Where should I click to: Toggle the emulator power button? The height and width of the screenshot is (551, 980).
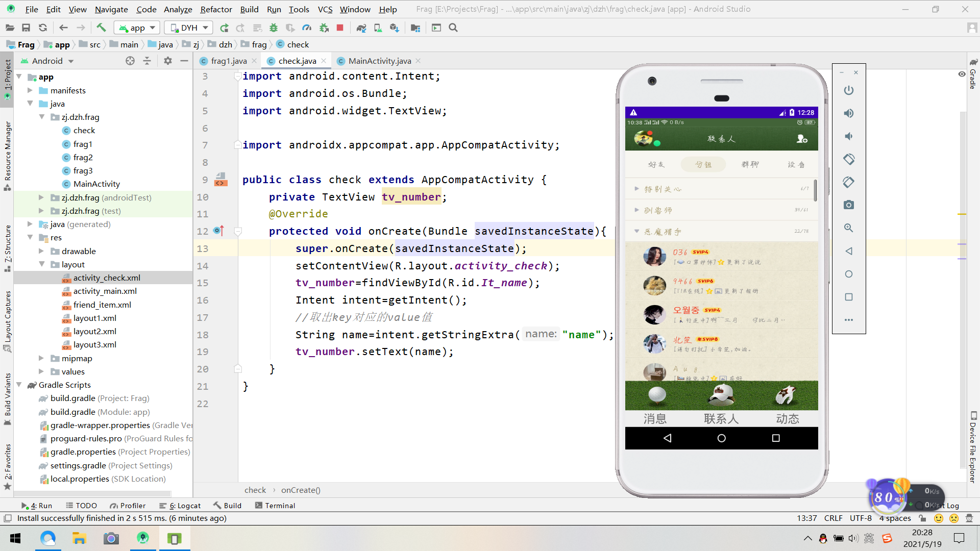coord(849,90)
